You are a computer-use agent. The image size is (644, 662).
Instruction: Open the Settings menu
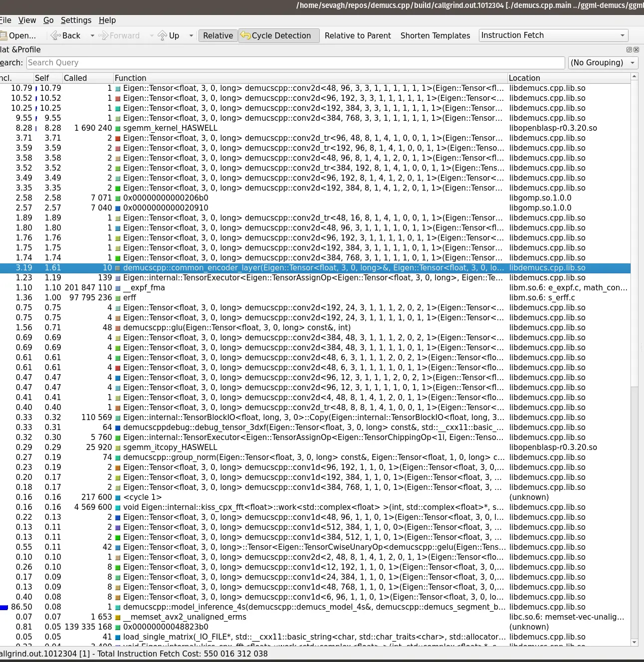pos(76,20)
